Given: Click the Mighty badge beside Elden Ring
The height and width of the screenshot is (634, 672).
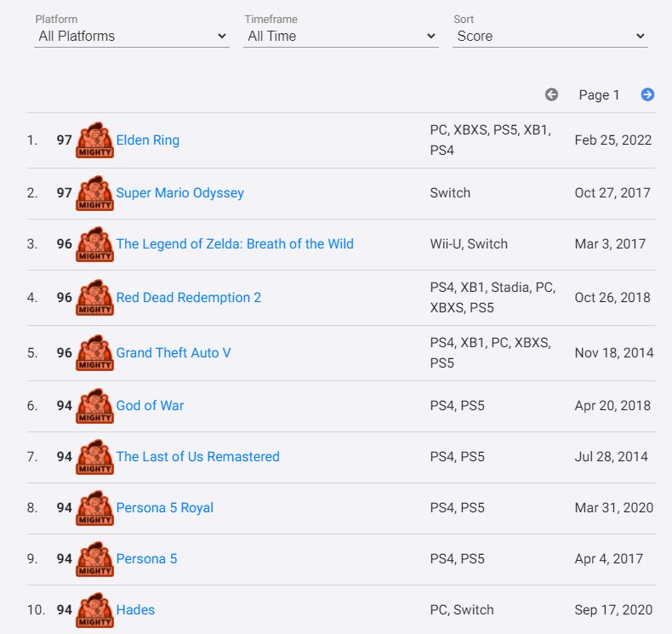Looking at the screenshot, I should [94, 140].
